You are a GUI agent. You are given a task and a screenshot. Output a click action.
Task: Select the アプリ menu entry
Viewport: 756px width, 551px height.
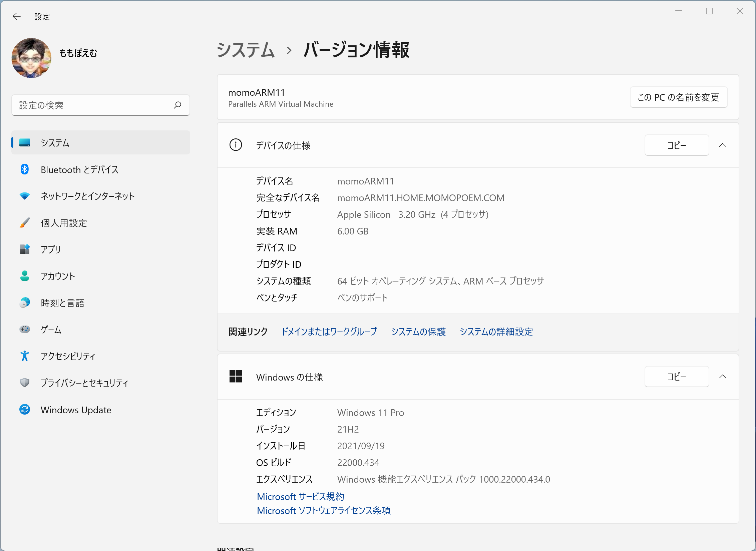pyautogui.click(x=100, y=249)
